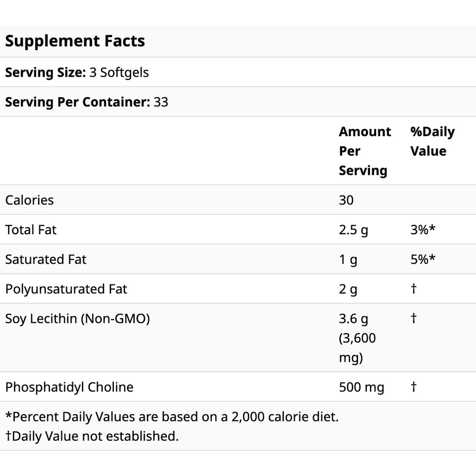Click the Serving Size 3 Softgels text
476x476 pixels.
coord(77,73)
